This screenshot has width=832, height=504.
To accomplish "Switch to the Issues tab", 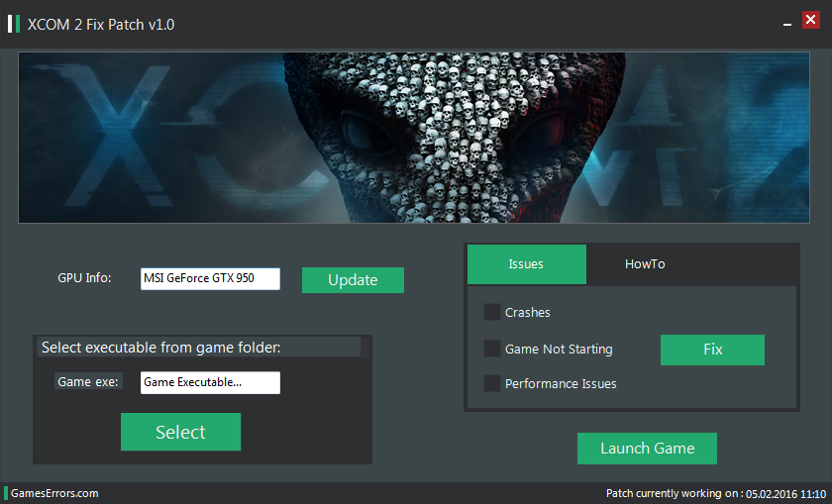I will pos(526,264).
